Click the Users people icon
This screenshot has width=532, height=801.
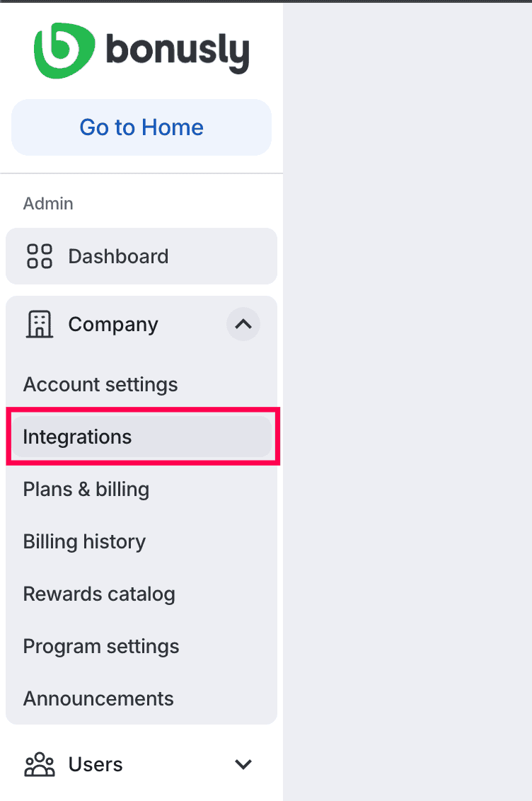pyautogui.click(x=40, y=764)
